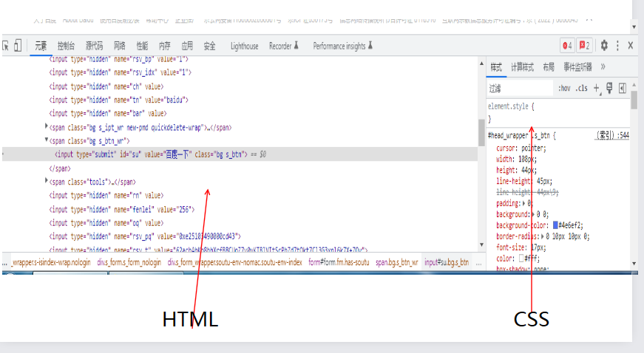The width and height of the screenshot is (644, 353).
Task: Click breadcrumb form#form.fm.has-soutu
Action: (339, 262)
